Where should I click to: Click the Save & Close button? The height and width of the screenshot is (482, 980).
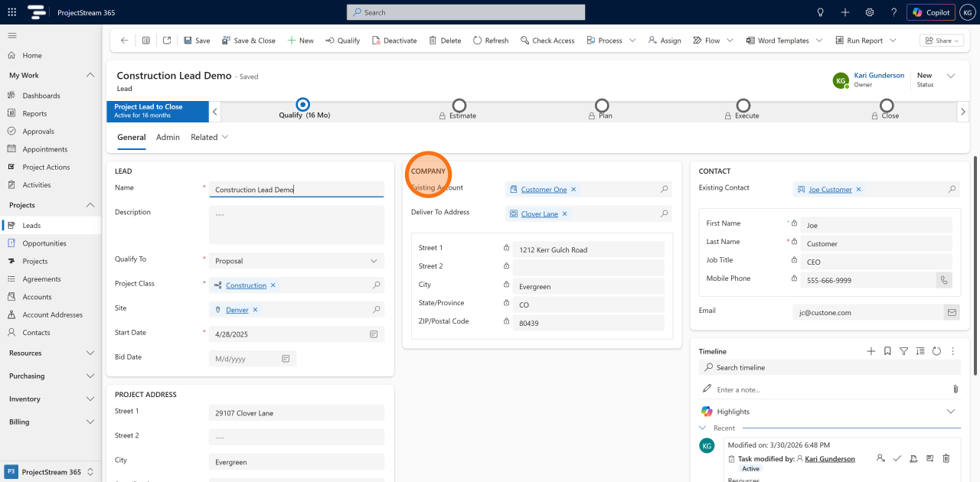click(x=248, y=41)
